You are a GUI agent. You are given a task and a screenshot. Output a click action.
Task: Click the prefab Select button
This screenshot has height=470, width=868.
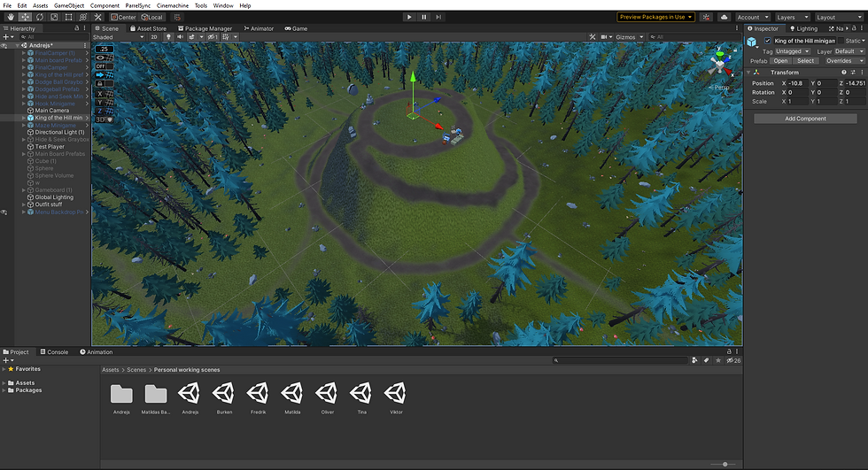[x=805, y=61]
